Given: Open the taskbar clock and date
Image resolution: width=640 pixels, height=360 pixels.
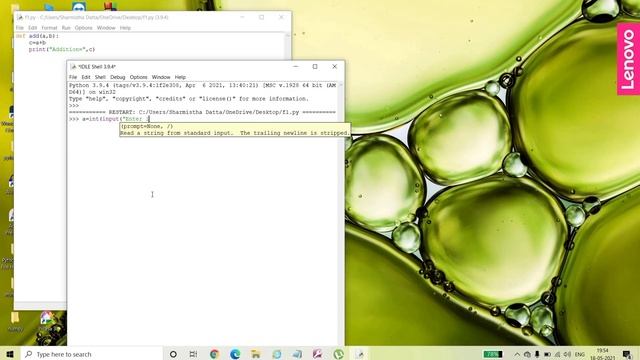Looking at the screenshot, I should (602, 354).
